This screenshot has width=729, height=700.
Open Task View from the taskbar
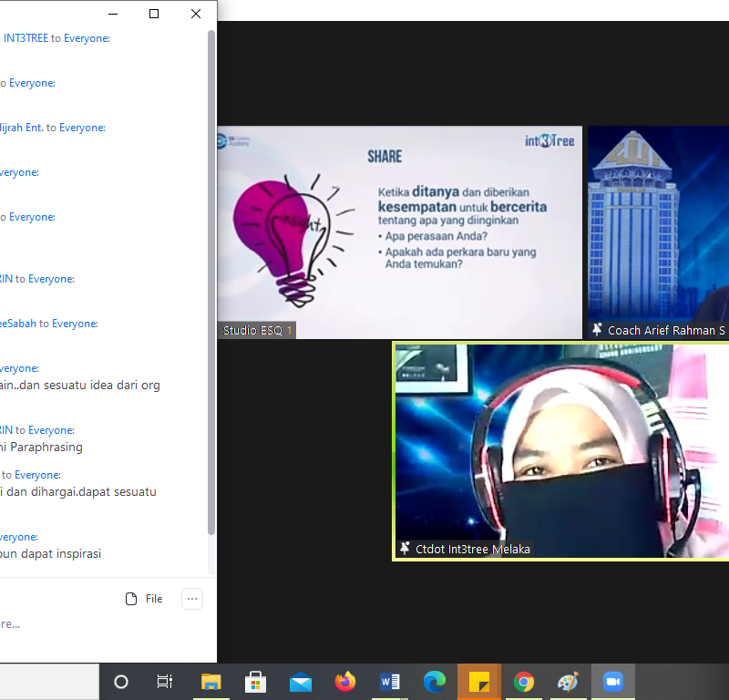pos(165,682)
